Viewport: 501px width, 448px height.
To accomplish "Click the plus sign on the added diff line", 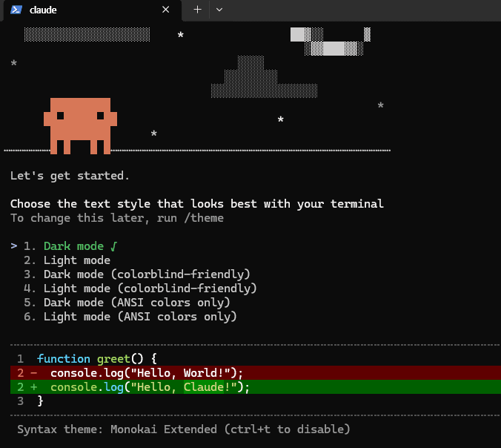I will pos(34,387).
